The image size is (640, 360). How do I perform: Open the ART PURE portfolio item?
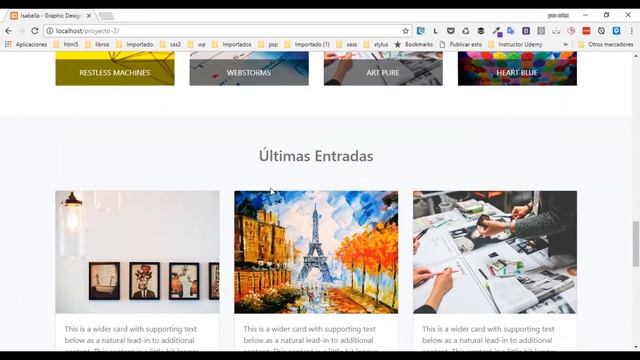(x=383, y=69)
